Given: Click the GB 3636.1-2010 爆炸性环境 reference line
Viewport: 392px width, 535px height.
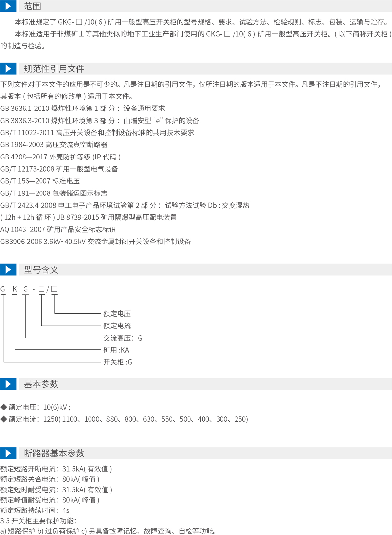Looking at the screenshot, I should 82,109.
